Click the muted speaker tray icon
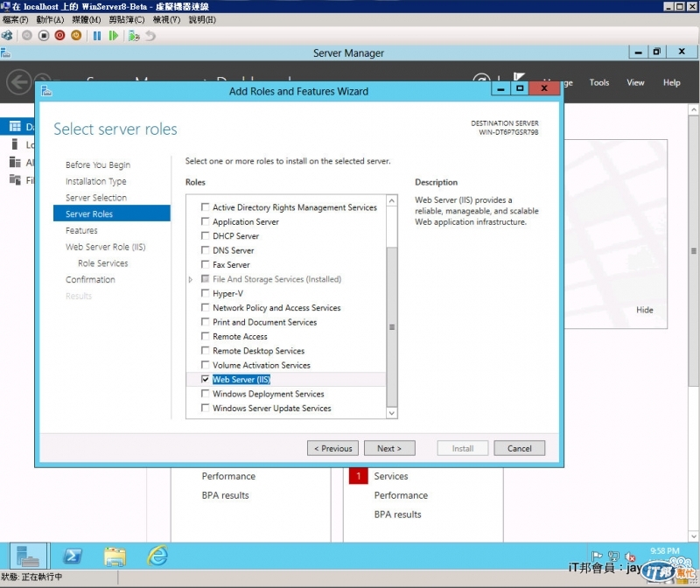 (630, 556)
